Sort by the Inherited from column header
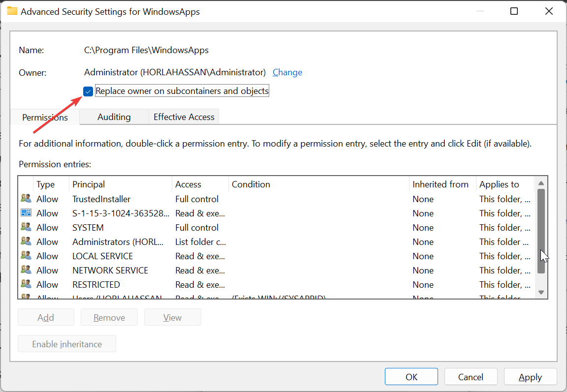Screen dimensions: 567x392 tap(440, 184)
